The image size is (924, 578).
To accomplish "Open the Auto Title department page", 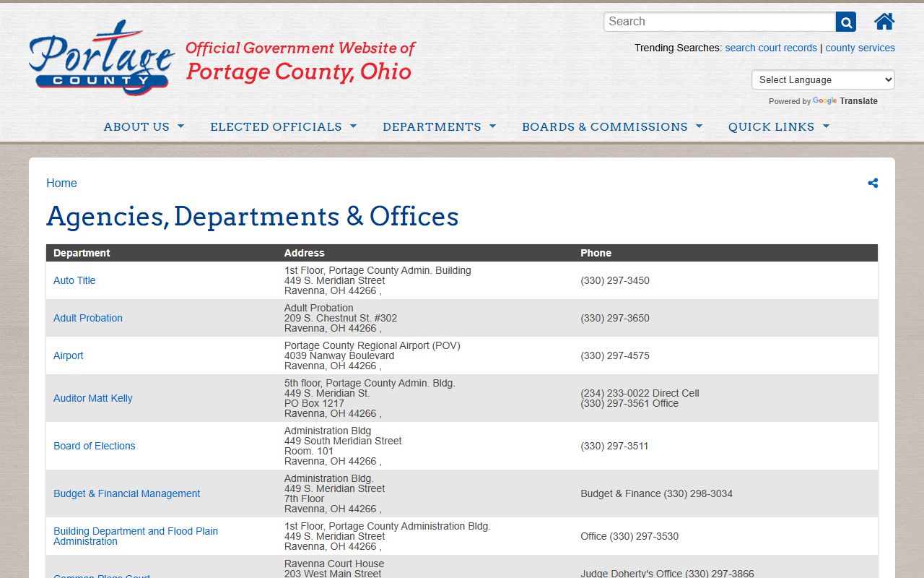I will pyautogui.click(x=74, y=280).
